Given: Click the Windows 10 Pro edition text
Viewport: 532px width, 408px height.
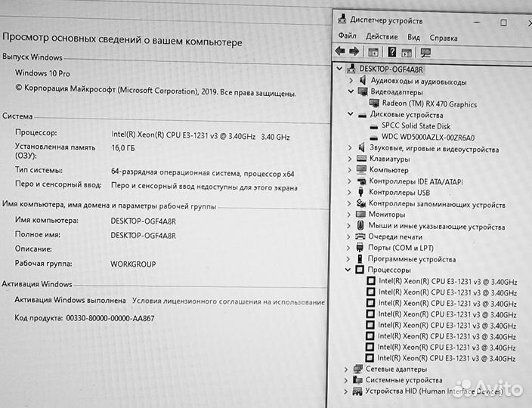Looking at the screenshot, I should [x=42, y=73].
